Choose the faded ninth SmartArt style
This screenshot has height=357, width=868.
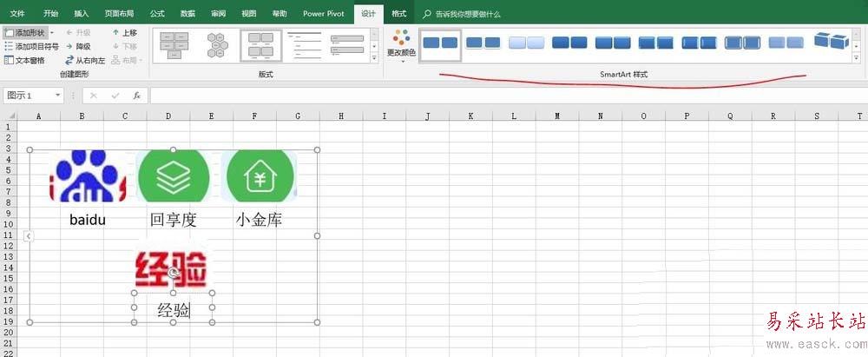pos(786,43)
